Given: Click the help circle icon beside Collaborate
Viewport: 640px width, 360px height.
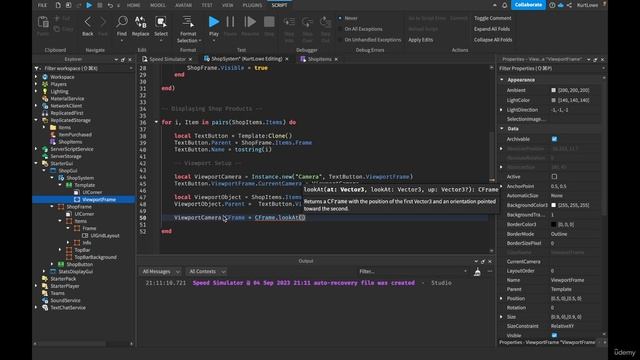Looking at the screenshot, I should click(552, 5).
